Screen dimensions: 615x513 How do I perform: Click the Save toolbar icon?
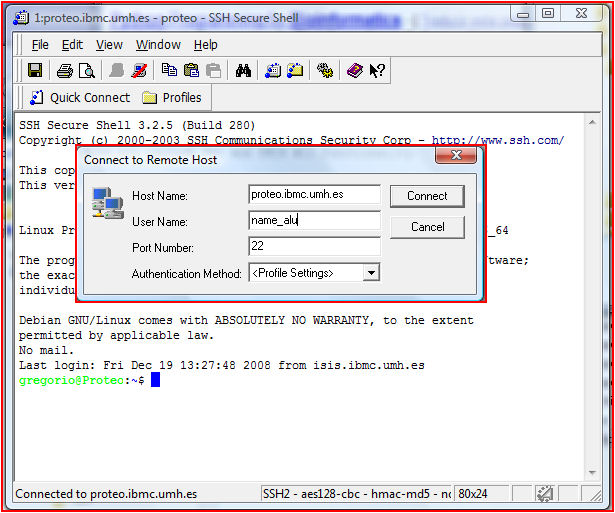pyautogui.click(x=35, y=71)
